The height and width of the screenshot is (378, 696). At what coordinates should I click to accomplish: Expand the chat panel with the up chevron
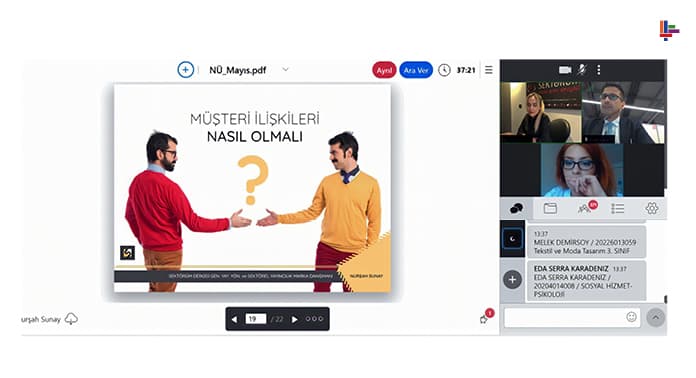pos(656,317)
